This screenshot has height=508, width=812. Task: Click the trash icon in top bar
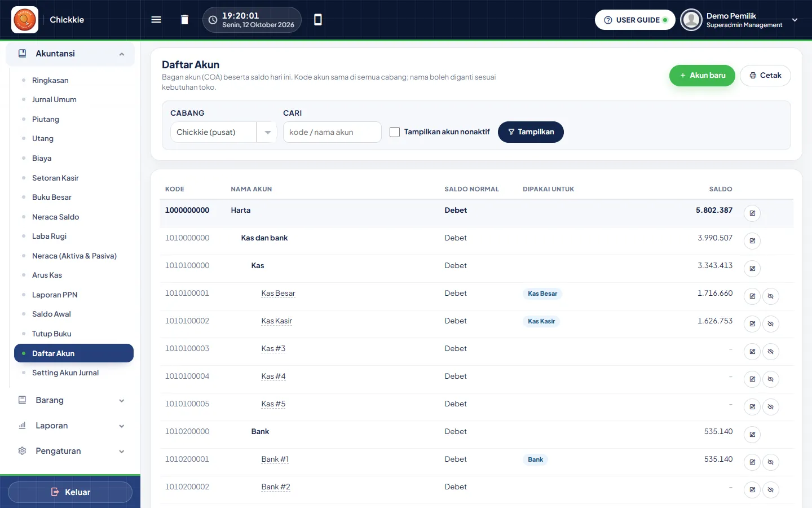[184, 20]
